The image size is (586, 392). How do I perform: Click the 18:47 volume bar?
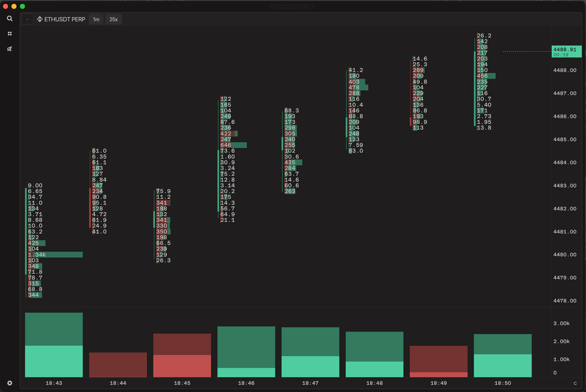(x=310, y=352)
